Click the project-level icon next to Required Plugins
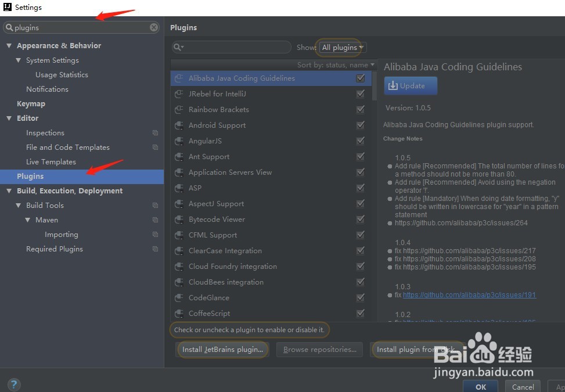This screenshot has height=392, width=565. pos(155,249)
